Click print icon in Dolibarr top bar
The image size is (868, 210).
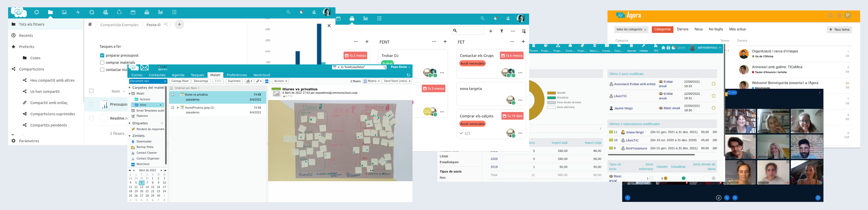668,48
